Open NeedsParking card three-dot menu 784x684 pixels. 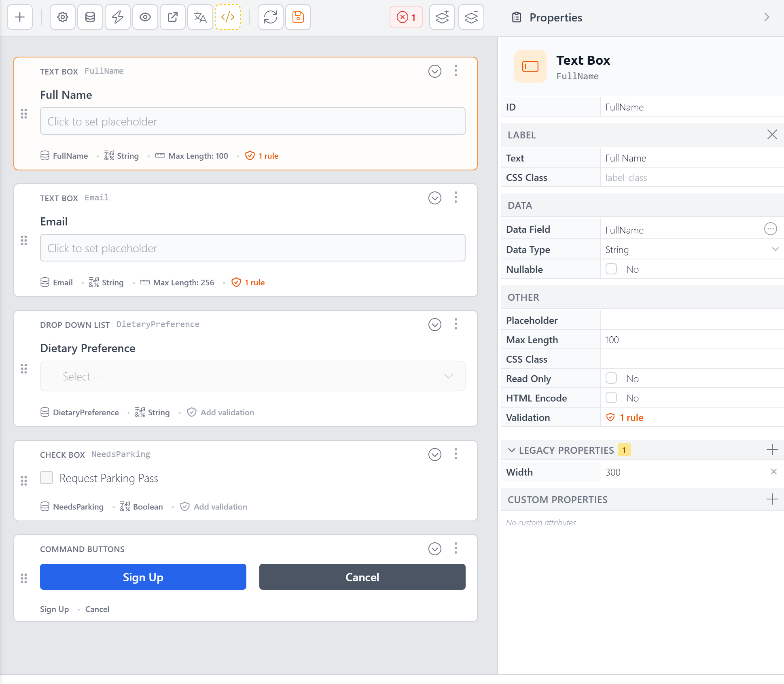point(456,454)
